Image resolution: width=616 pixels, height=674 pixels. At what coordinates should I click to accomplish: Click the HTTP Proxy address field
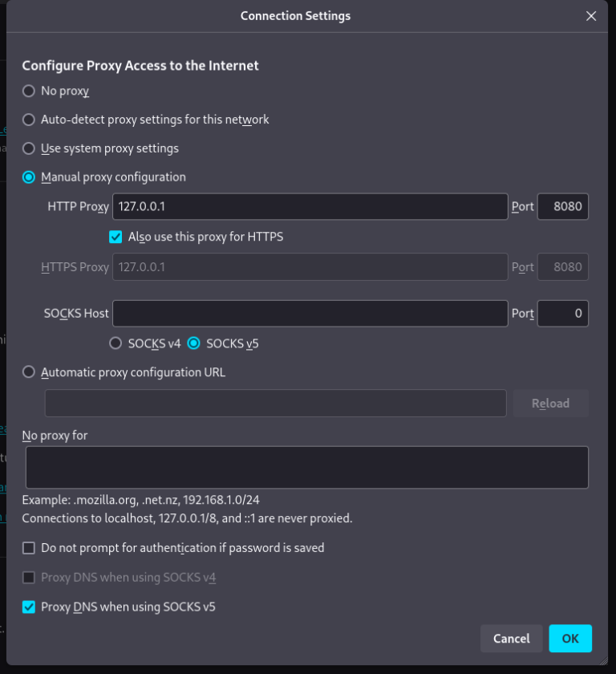(309, 206)
